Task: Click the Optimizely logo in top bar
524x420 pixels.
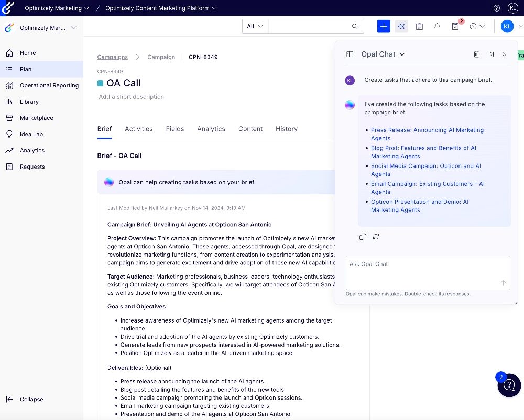Action: pos(8,8)
